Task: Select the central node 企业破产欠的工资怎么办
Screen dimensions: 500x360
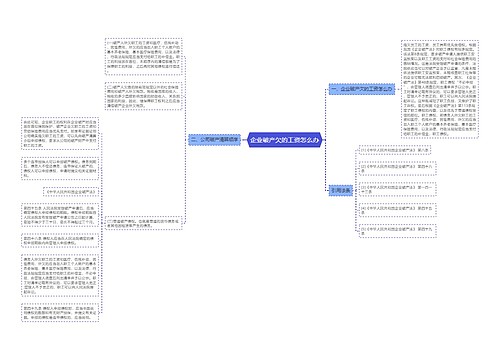Action: tap(285, 140)
